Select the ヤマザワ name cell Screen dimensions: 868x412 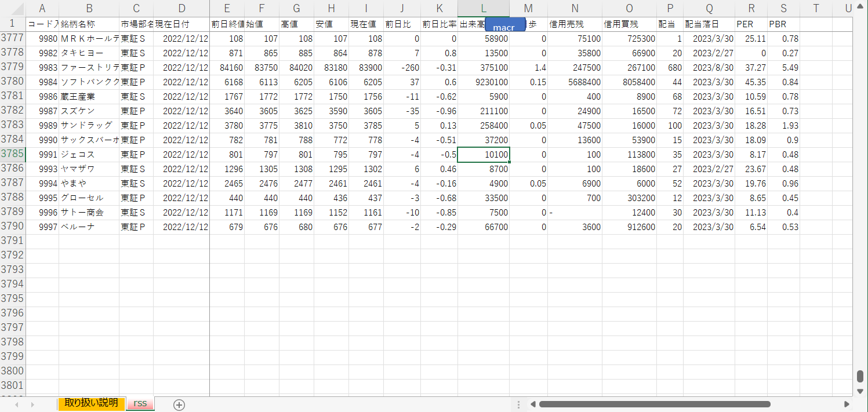pos(89,169)
